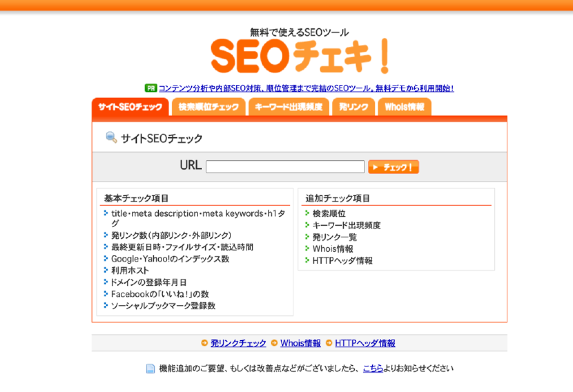Click the SEOチェキ! logo
Image resolution: width=573 pixels, height=392 pixels.
pyautogui.click(x=300, y=56)
